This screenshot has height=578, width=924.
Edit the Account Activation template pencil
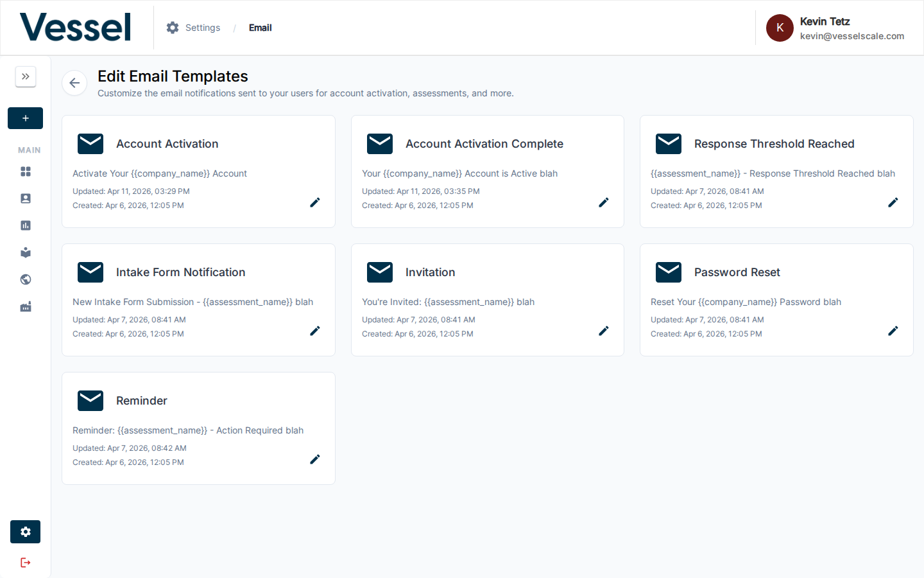point(315,202)
